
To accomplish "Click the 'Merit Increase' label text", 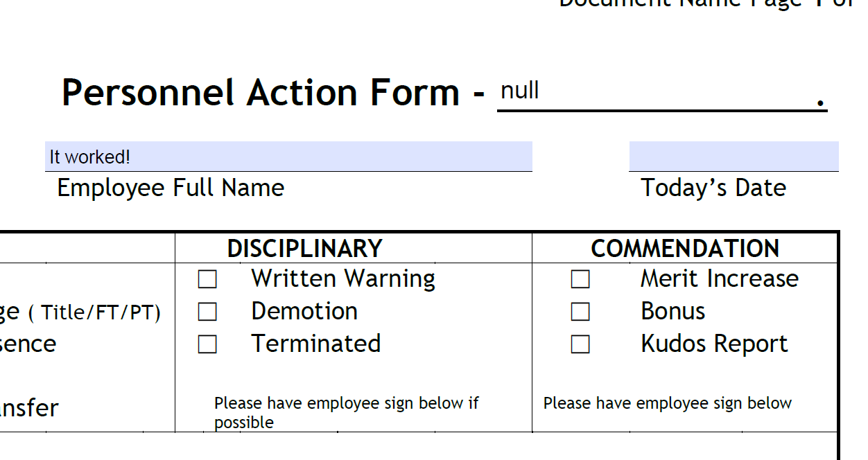I will click(719, 278).
